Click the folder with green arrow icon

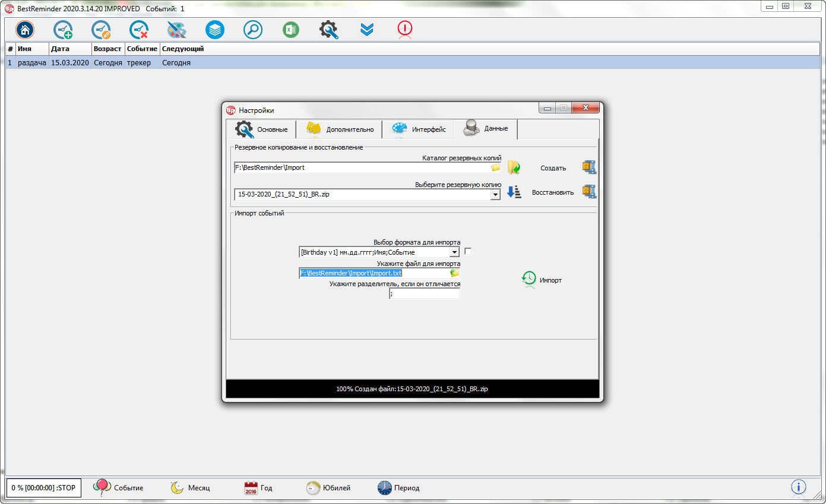tap(514, 167)
